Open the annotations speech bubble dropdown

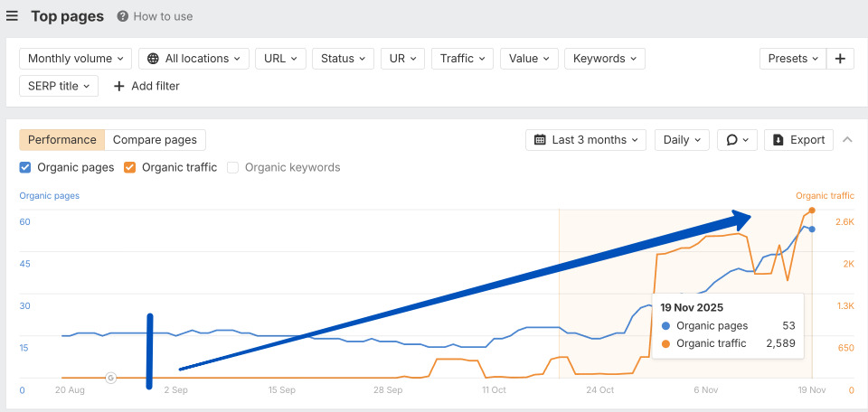coord(737,140)
